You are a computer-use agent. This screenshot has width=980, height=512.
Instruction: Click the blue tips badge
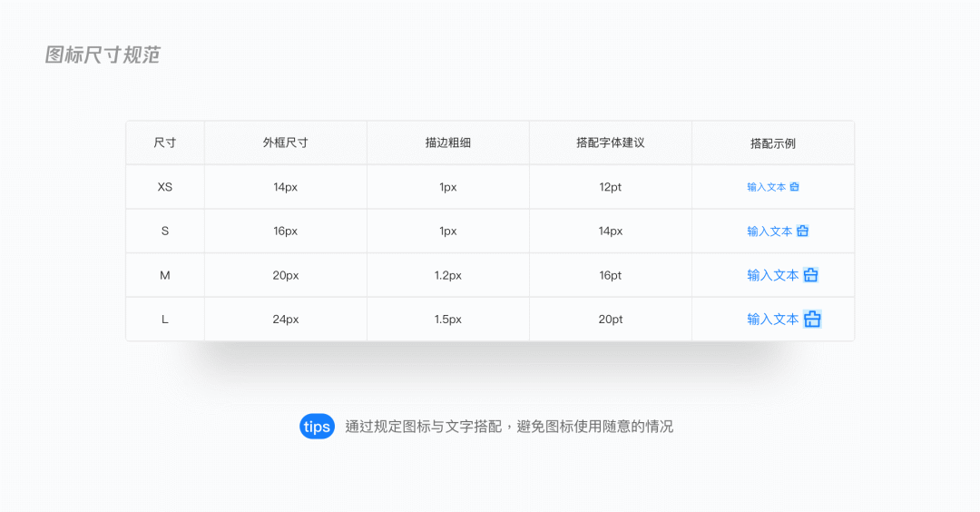coord(317,427)
